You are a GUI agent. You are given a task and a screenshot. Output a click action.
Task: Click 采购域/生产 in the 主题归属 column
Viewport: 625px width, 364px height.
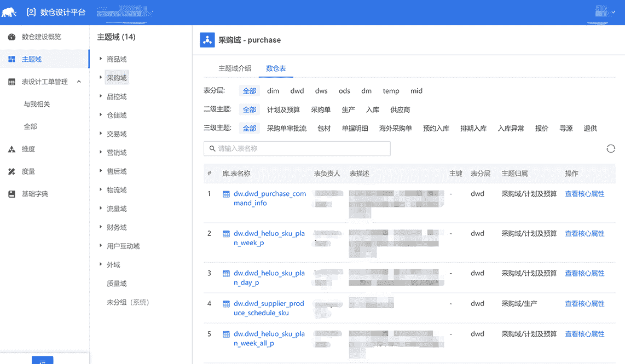pos(519,304)
